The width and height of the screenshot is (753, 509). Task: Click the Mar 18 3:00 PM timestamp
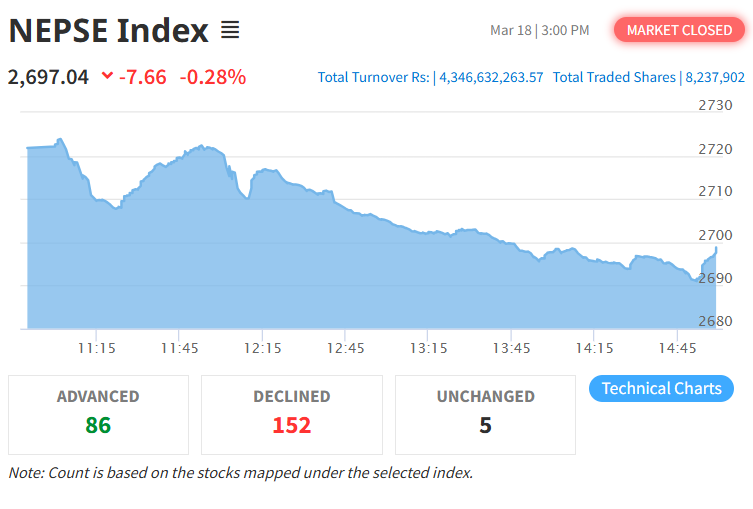(539, 30)
